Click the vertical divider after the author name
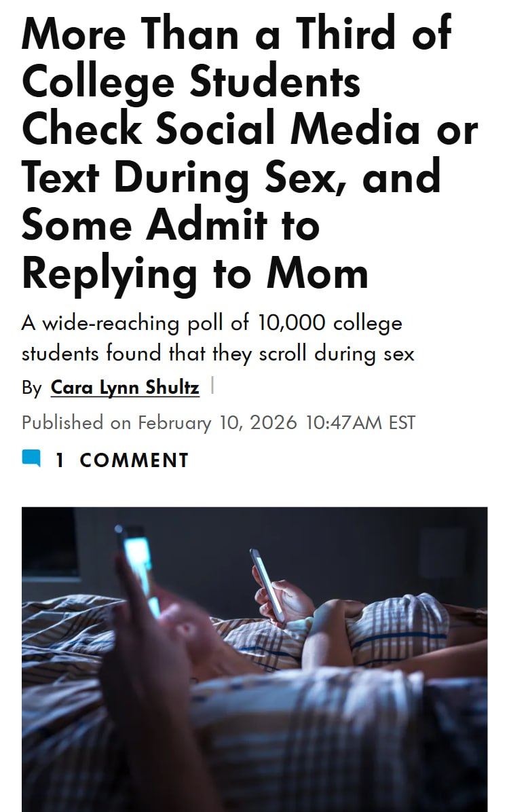509x812 pixels. (x=212, y=386)
